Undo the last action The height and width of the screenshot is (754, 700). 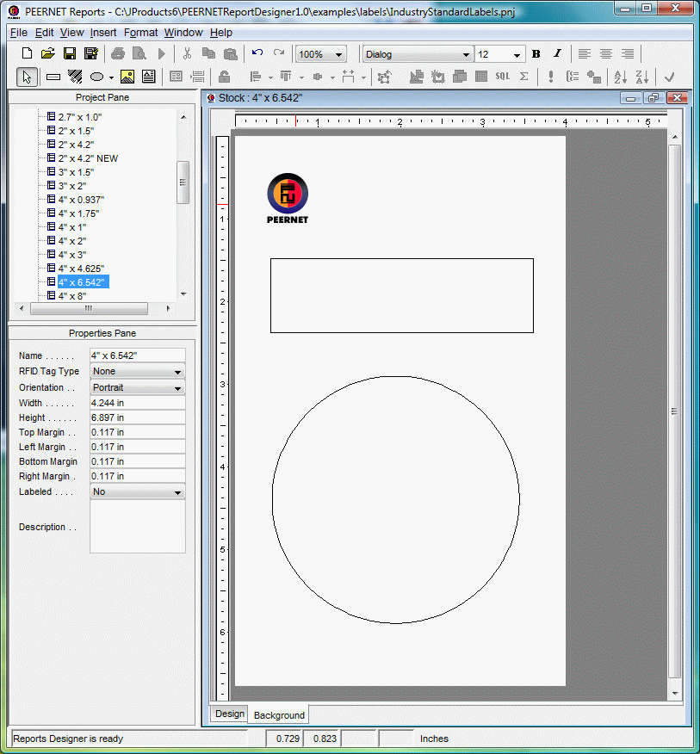[x=257, y=53]
